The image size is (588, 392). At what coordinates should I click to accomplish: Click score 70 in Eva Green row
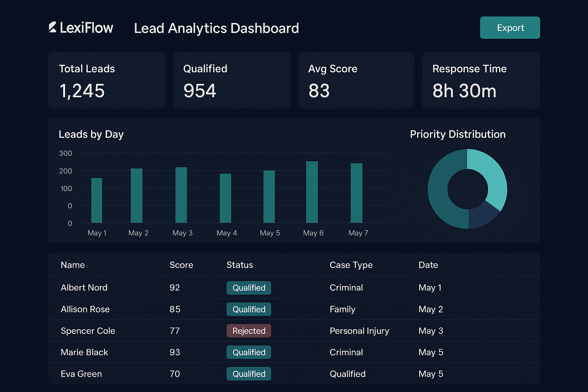click(x=175, y=374)
